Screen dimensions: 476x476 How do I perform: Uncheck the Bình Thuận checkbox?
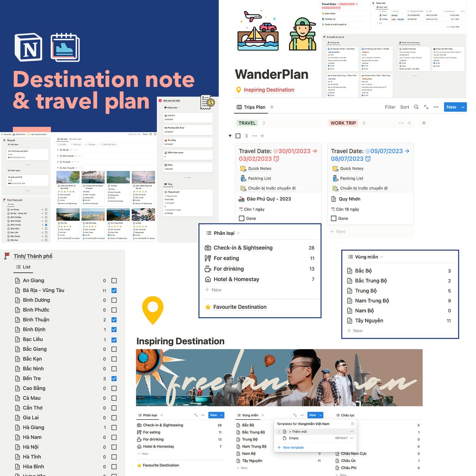[114, 320]
